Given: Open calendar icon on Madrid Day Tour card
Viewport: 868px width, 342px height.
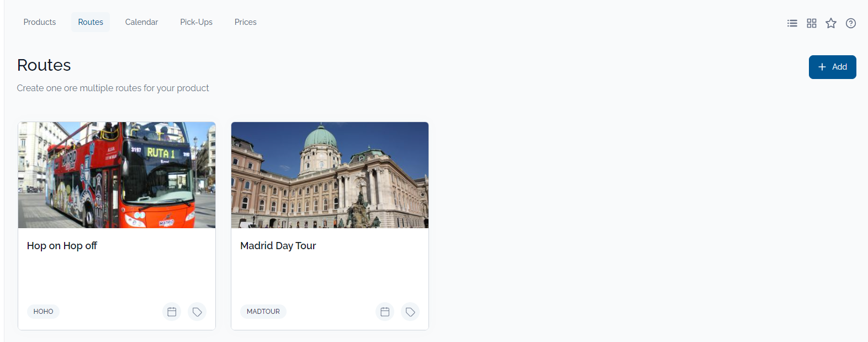Looking at the screenshot, I should [385, 312].
